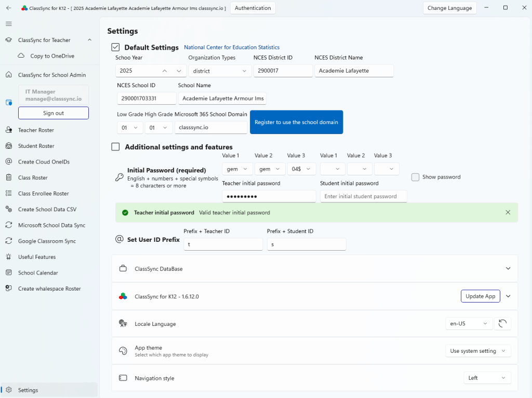Click the Google Classroom Sync icon
Viewport: 532px width, 398px height.
click(9, 241)
